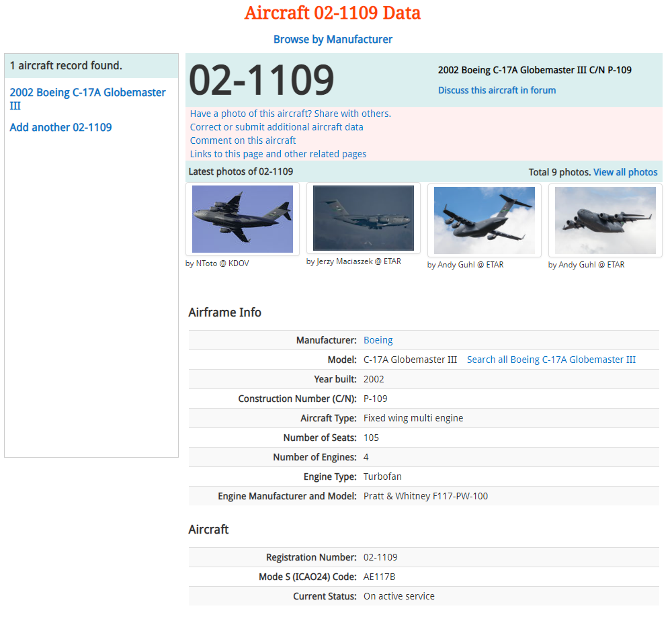Screen dimensions: 672x621
Task: Open Correct or submit additional aircraft data
Action: pyautogui.click(x=276, y=127)
